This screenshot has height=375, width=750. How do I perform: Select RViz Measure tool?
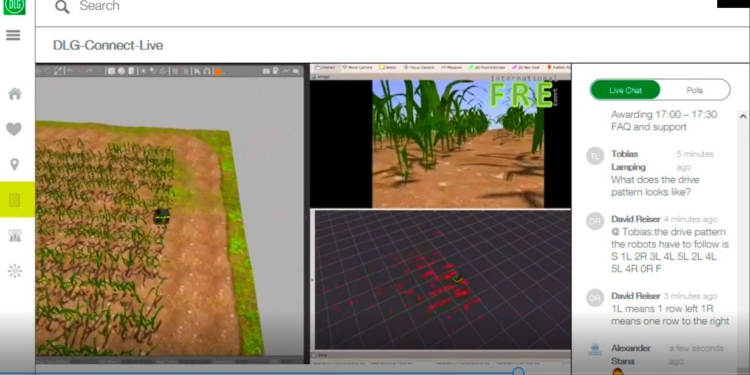click(452, 67)
